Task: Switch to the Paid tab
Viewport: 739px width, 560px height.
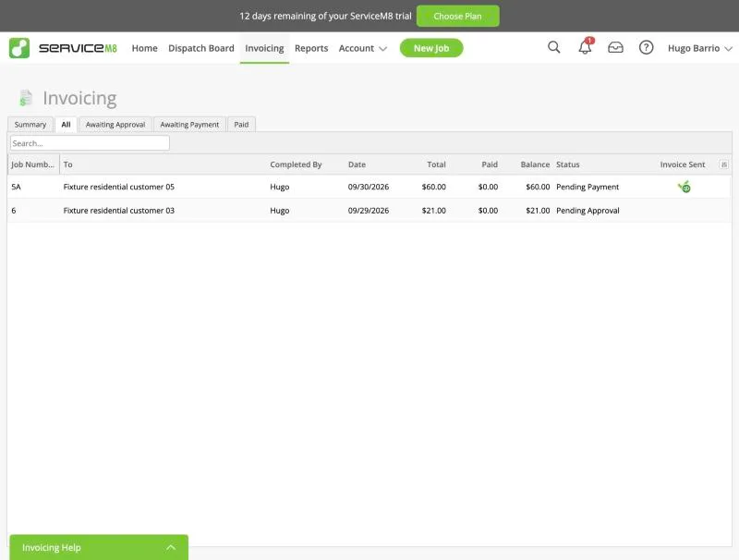Action: 241,125
